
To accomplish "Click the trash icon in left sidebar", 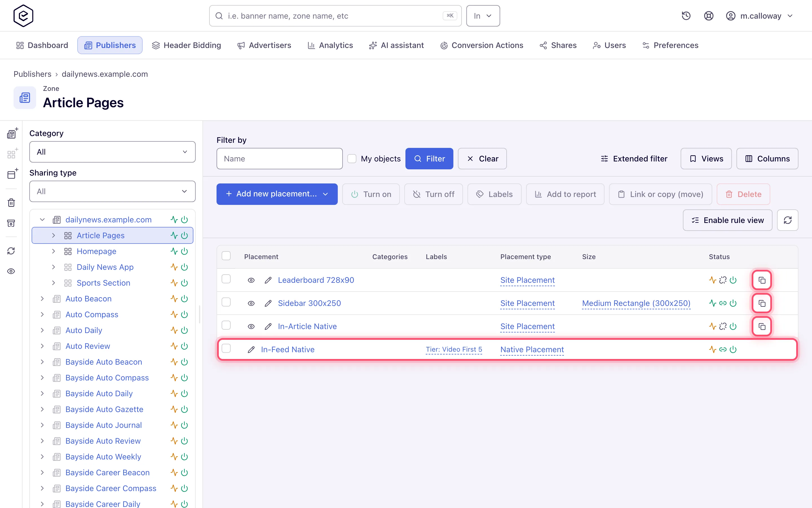I will [11, 203].
